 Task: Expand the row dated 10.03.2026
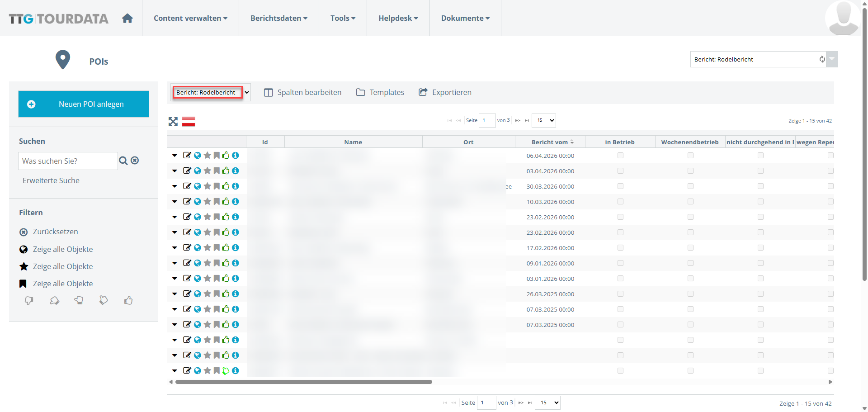point(175,202)
